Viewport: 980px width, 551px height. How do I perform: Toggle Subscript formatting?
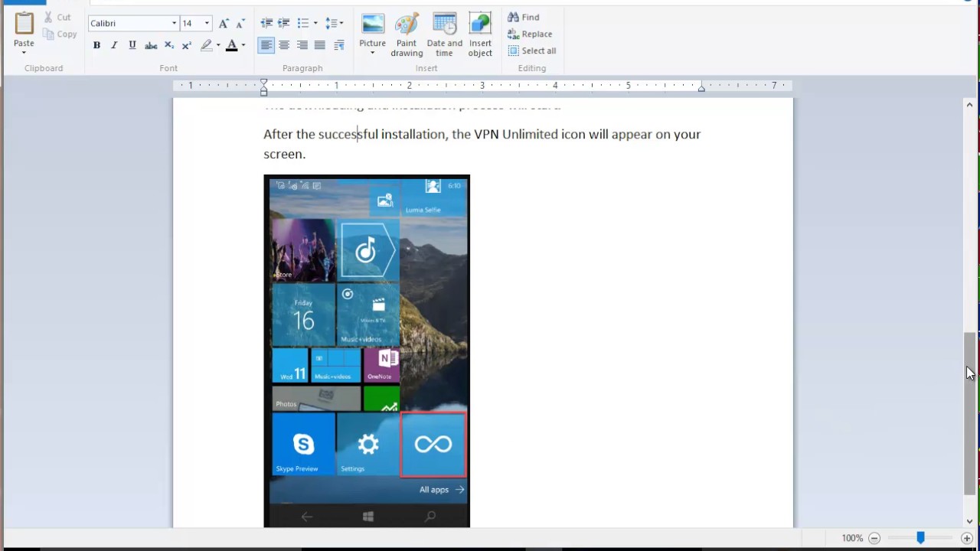pos(169,45)
